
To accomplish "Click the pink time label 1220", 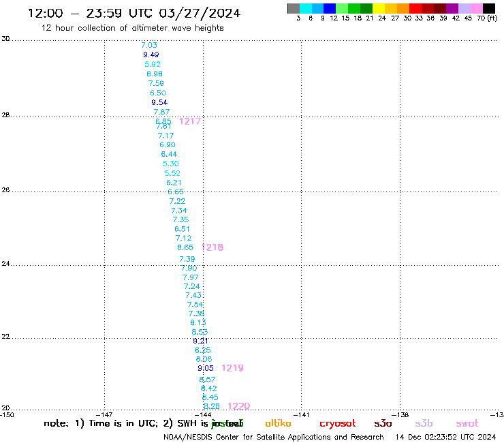I will coord(239,406).
